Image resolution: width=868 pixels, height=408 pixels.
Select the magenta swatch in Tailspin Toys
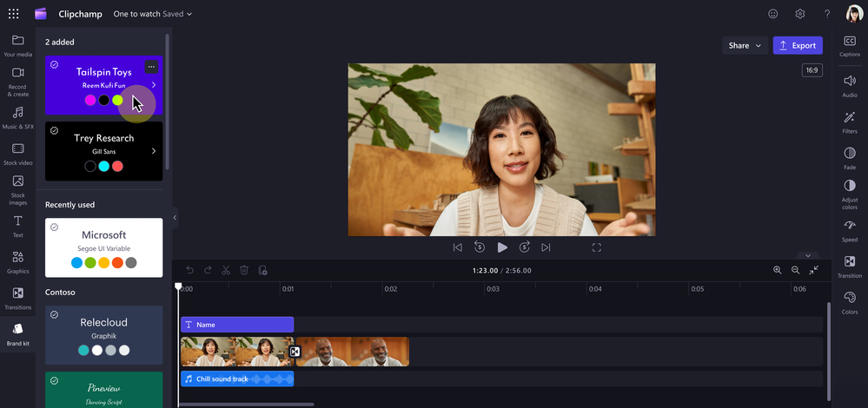click(90, 100)
